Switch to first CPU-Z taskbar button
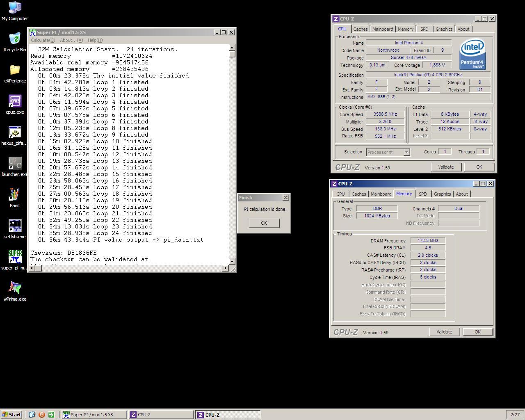 click(160, 415)
